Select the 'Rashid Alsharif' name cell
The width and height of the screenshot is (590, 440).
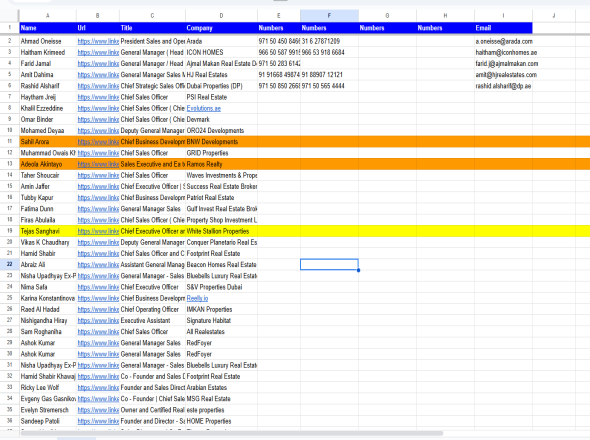[x=48, y=86]
